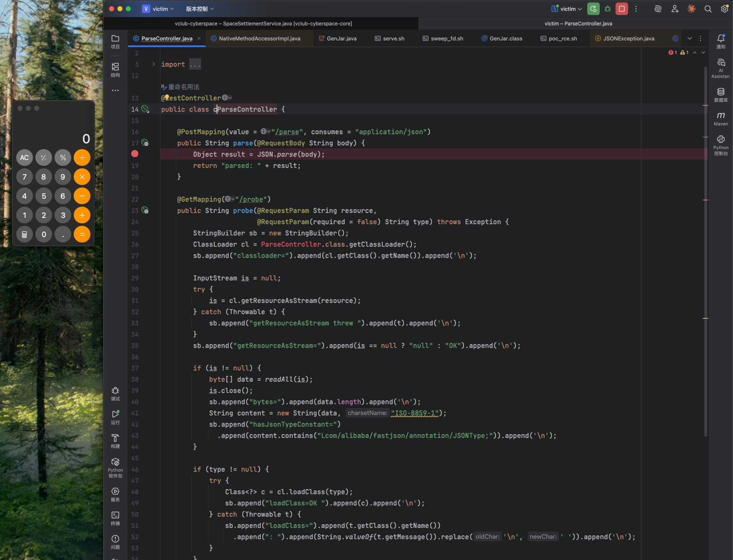Open the victim run configuration dropdown
The width and height of the screenshot is (733, 560).
coord(566,9)
